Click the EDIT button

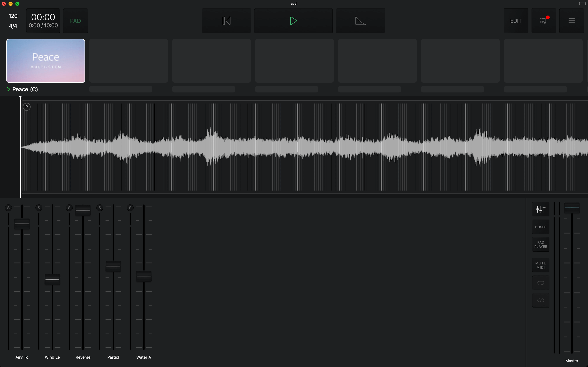point(516,21)
